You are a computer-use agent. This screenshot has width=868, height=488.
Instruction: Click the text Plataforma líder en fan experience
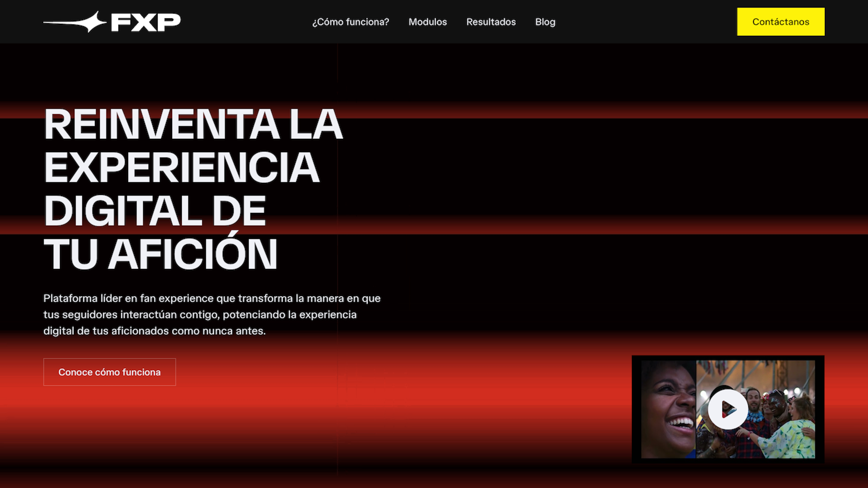pos(128,299)
